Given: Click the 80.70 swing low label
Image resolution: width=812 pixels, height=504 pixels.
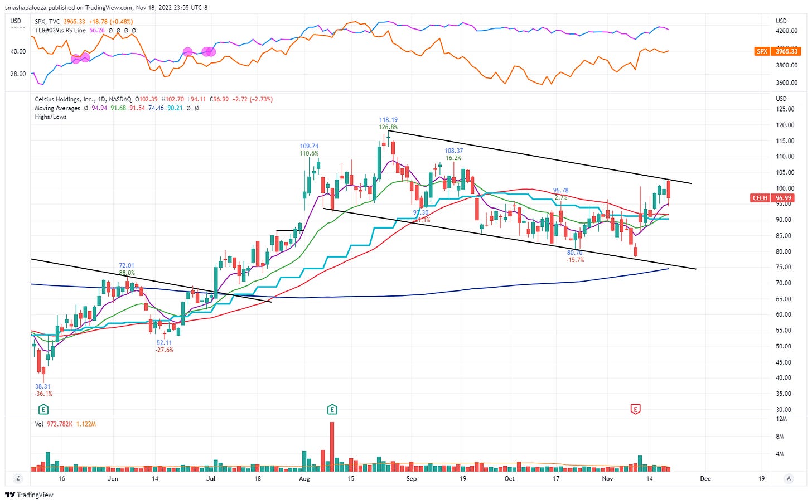Looking at the screenshot, I should pyautogui.click(x=575, y=253).
